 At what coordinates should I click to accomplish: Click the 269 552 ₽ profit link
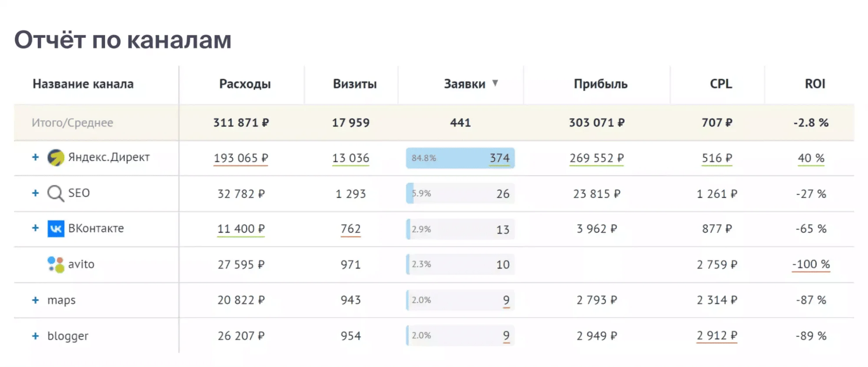click(x=597, y=158)
